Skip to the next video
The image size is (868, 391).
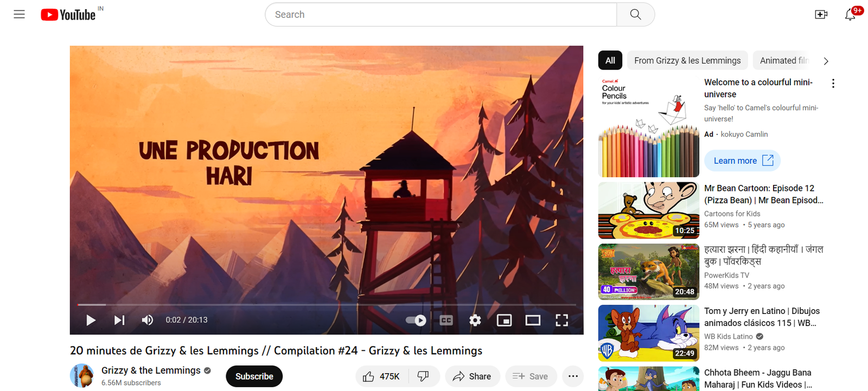[x=119, y=320]
